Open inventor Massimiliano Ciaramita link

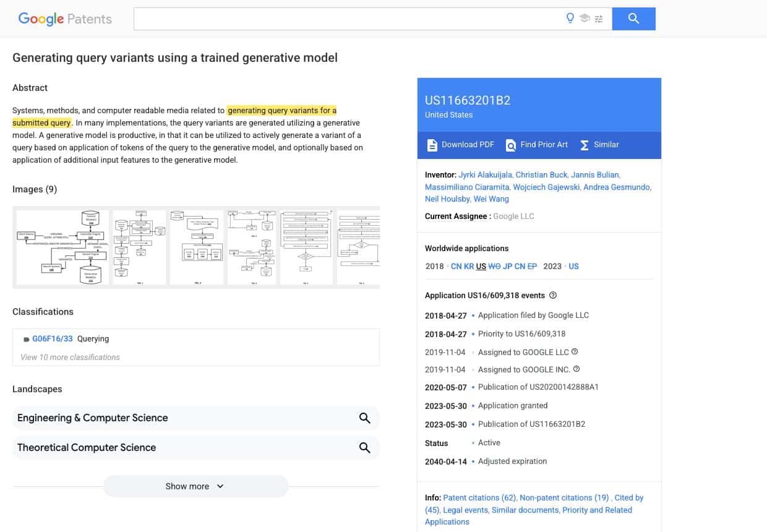pyautogui.click(x=467, y=187)
